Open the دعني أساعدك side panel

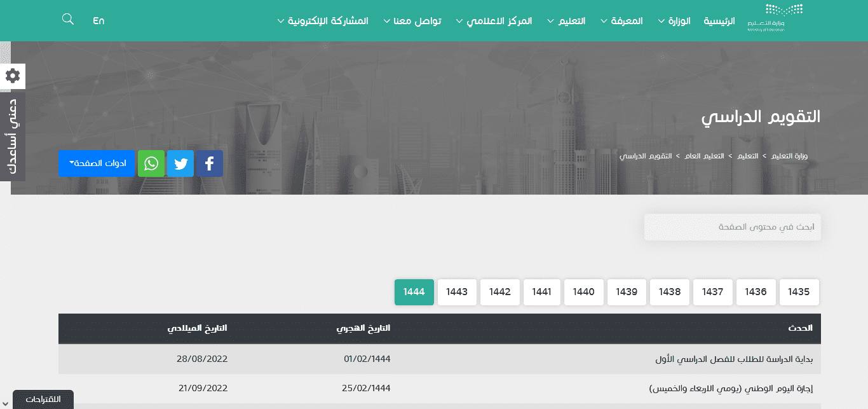tap(13, 135)
